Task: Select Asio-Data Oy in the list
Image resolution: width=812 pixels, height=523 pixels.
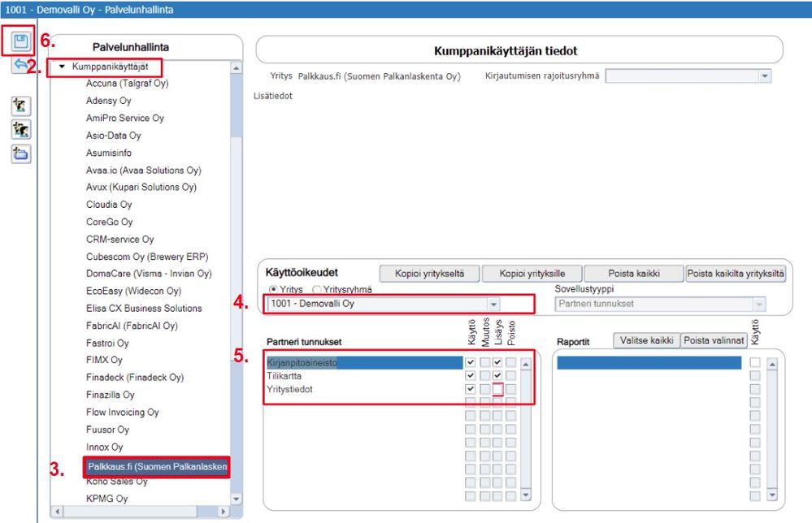Action: [x=114, y=136]
